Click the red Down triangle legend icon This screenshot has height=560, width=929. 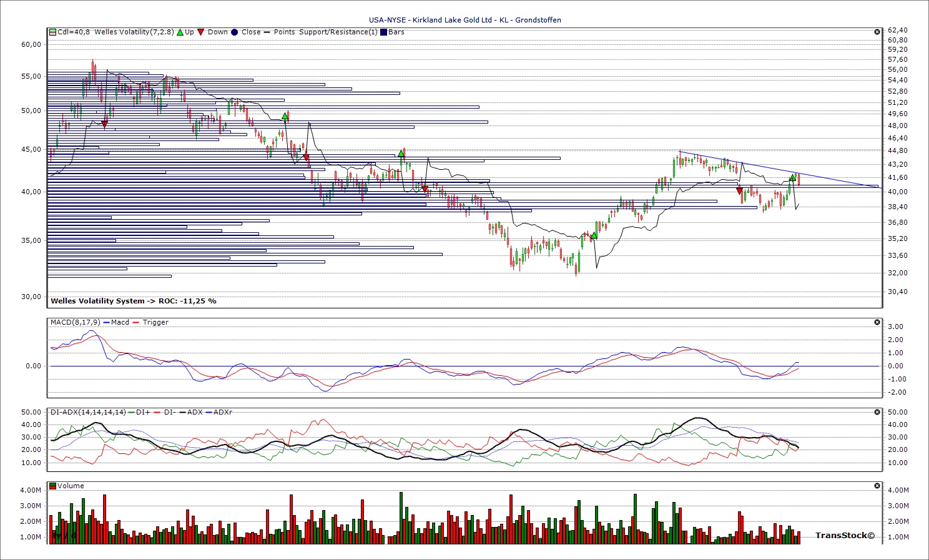point(200,32)
